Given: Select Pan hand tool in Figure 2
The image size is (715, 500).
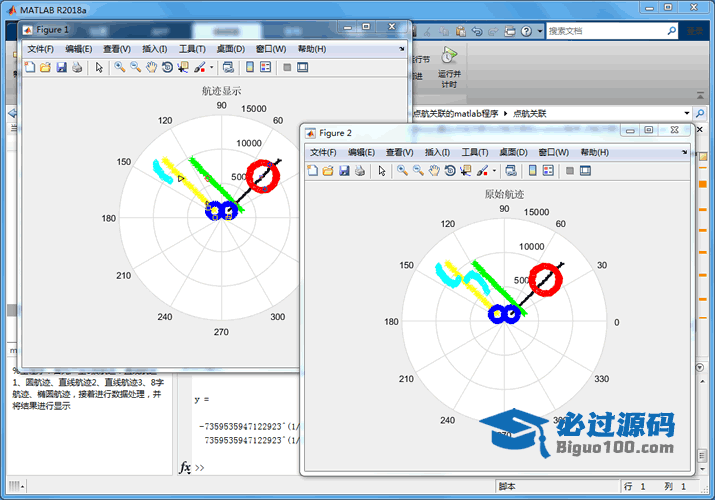Looking at the screenshot, I should [434, 171].
